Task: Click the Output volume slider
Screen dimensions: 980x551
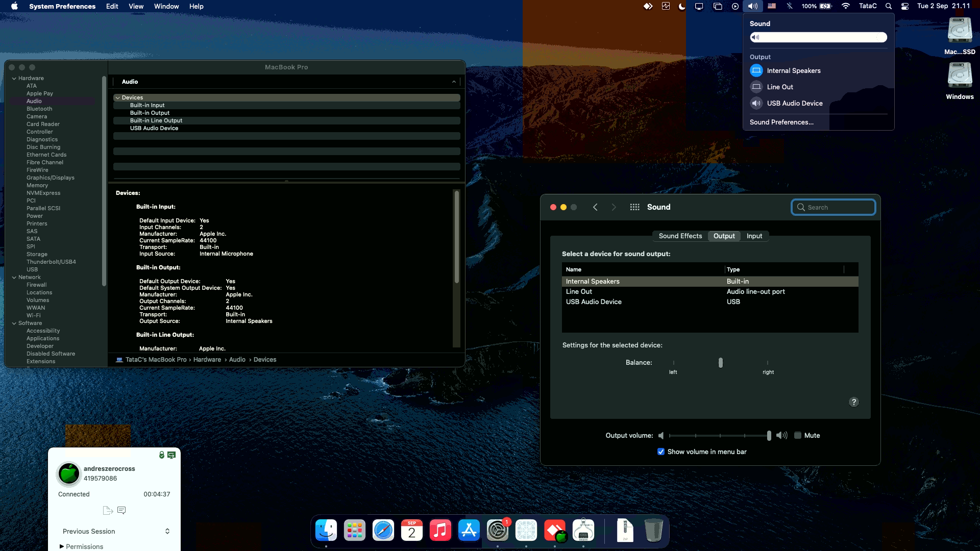Action: pos(720,435)
